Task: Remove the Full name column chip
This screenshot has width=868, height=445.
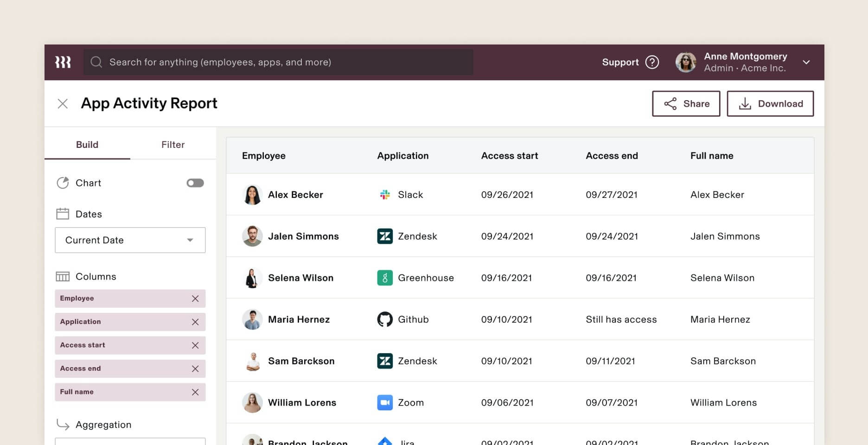Action: coord(195,392)
